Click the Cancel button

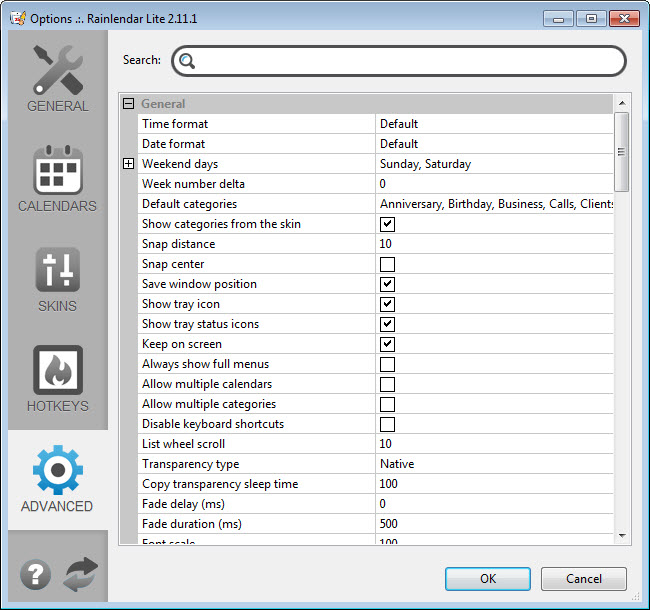pyautogui.click(x=584, y=579)
